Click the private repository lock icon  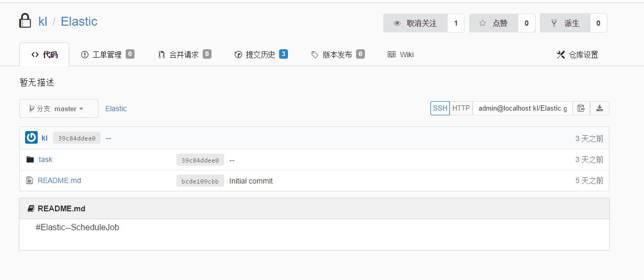coord(25,21)
